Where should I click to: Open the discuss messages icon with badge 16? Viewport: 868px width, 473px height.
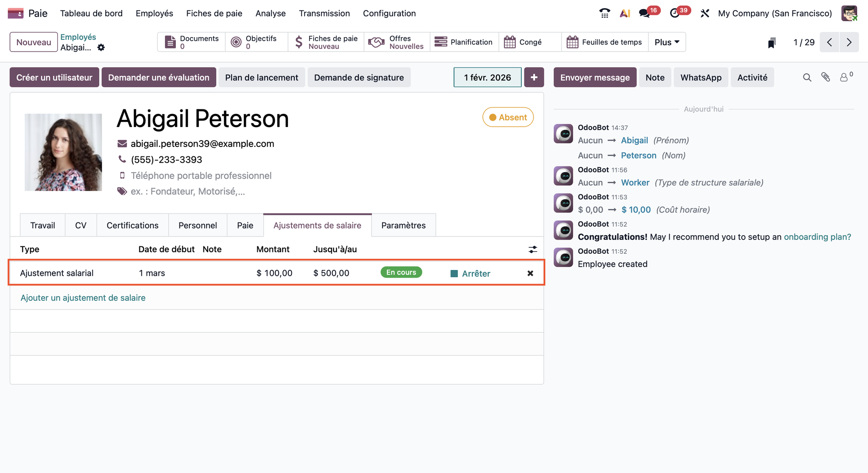click(x=645, y=14)
